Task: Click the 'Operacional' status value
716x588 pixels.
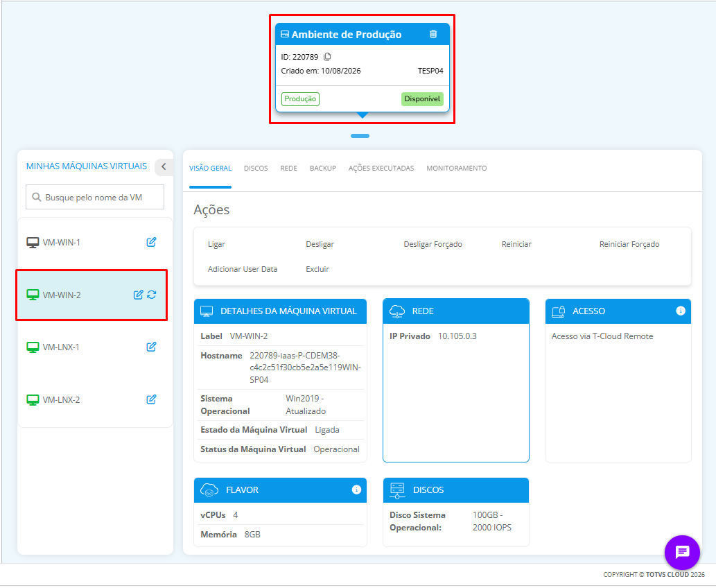Action: 337,449
